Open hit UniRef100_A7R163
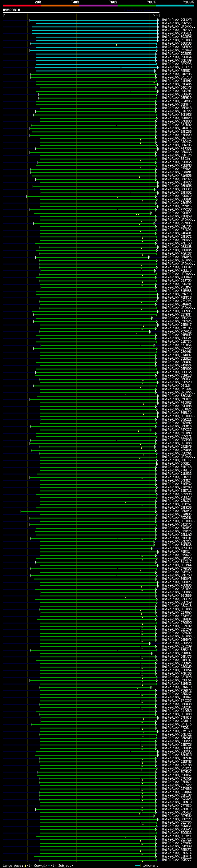This screenshot has width=197, height=868. point(177,30)
